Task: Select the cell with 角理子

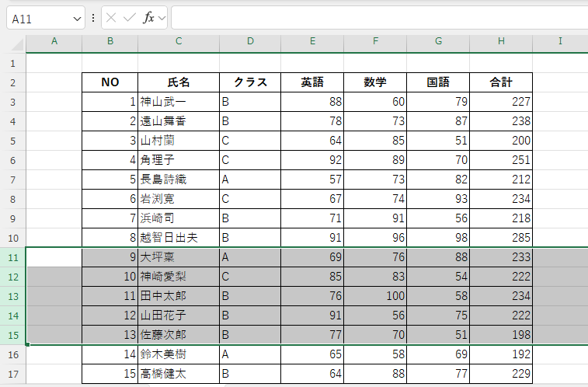Action: click(179, 161)
